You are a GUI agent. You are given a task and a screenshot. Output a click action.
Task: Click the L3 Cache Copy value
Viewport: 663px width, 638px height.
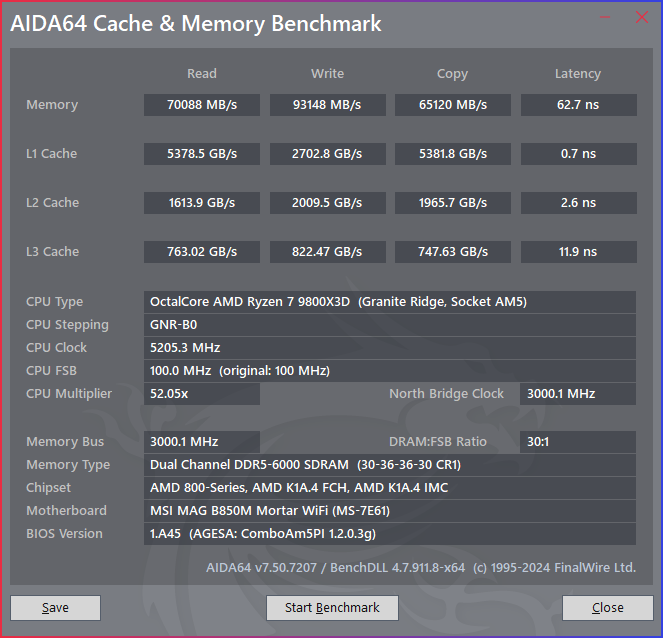[x=452, y=252]
